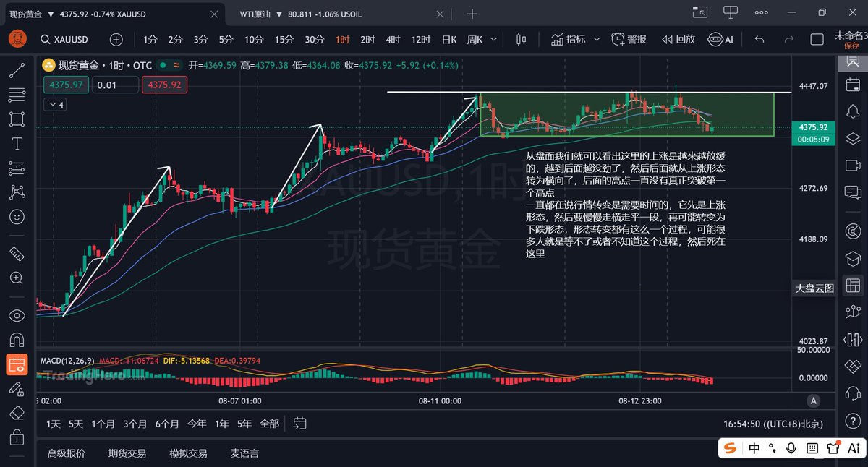Edit the 0.01 lot size field

[116, 85]
